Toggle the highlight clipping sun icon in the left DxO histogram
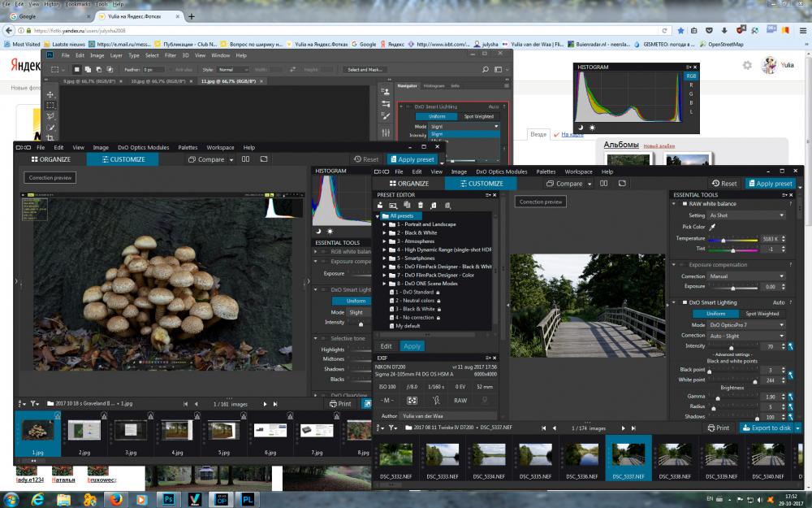The height and width of the screenshot is (508, 812). coord(330,231)
